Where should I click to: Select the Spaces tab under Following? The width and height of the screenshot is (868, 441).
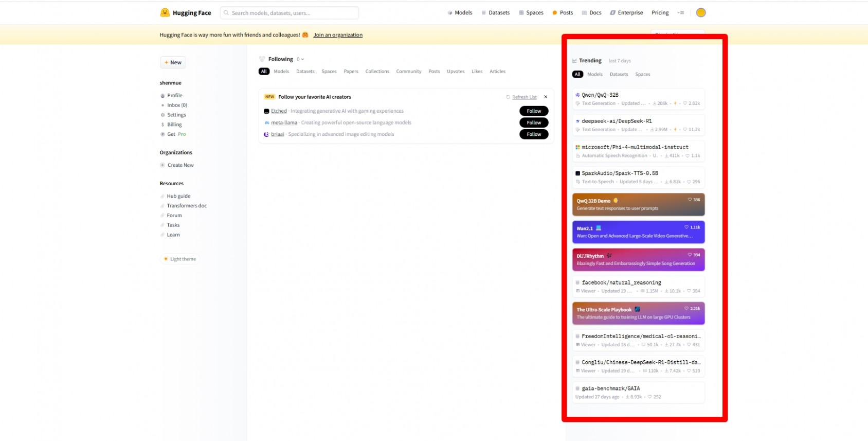pos(329,72)
